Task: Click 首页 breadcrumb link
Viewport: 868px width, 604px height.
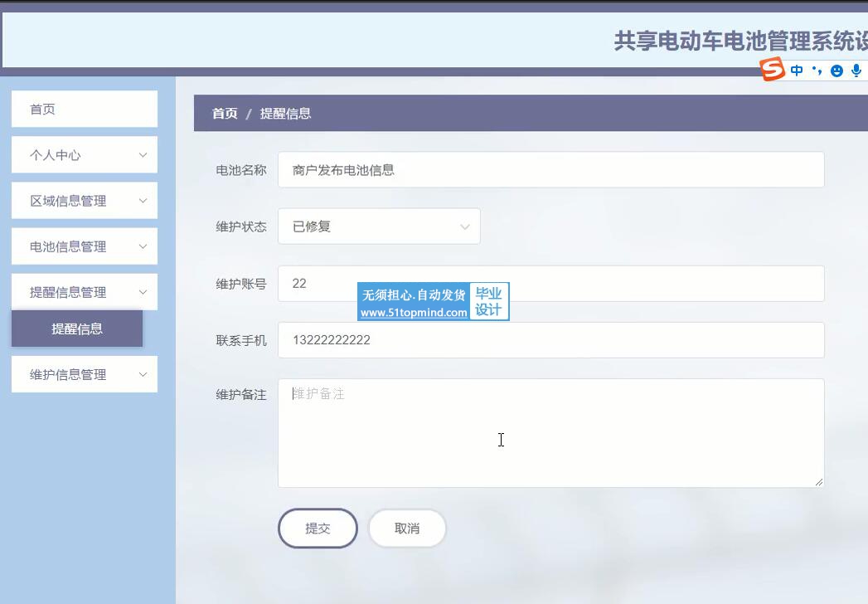Action: [225, 114]
